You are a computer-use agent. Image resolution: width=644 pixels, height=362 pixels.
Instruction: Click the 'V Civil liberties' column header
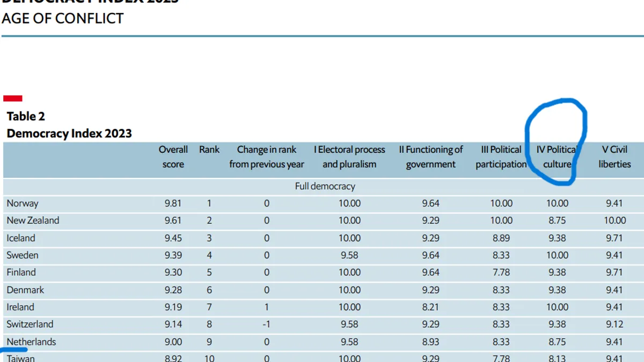(x=614, y=157)
